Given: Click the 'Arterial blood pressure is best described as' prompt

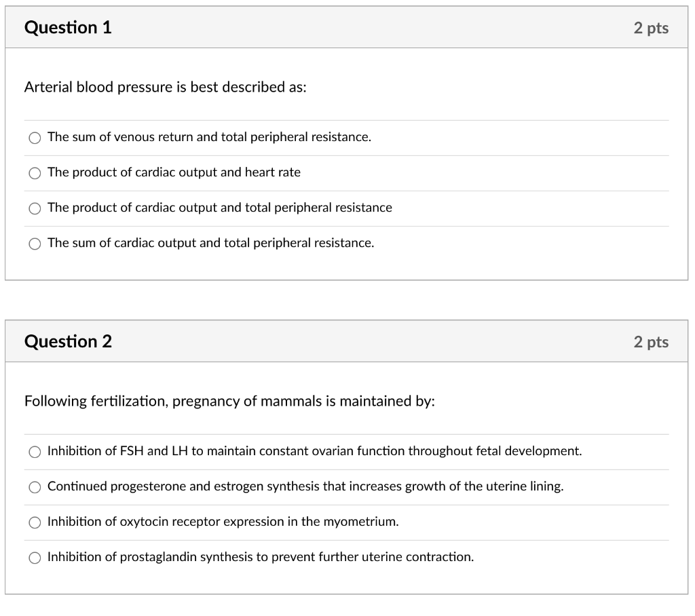Looking at the screenshot, I should 166,88.
